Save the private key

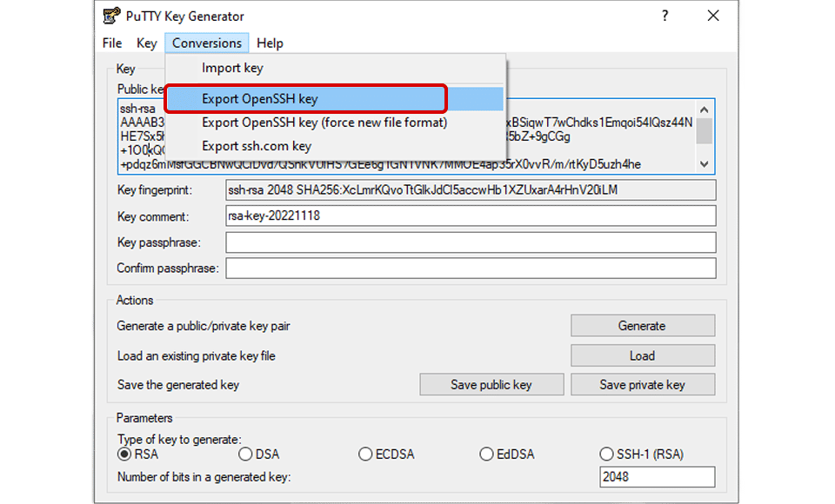coord(642,384)
